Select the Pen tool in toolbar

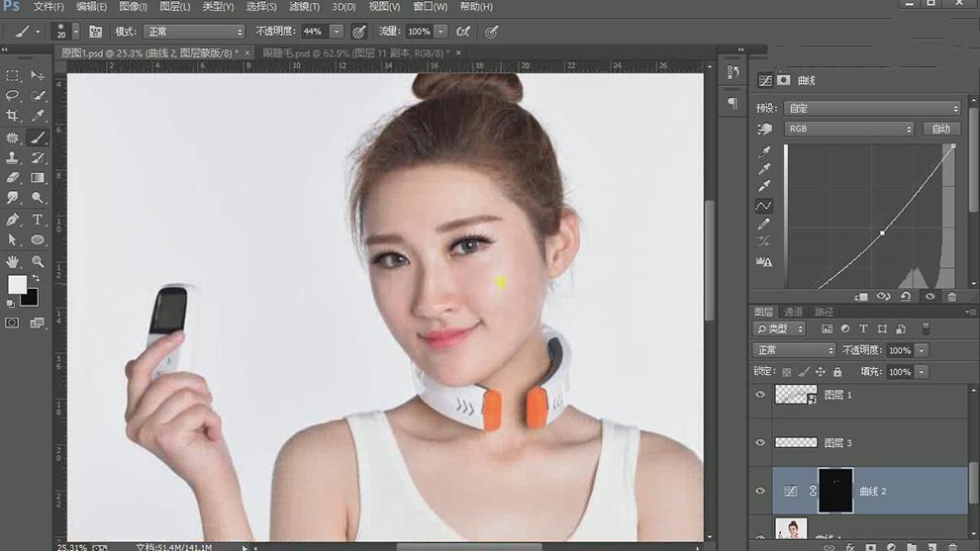coord(13,220)
